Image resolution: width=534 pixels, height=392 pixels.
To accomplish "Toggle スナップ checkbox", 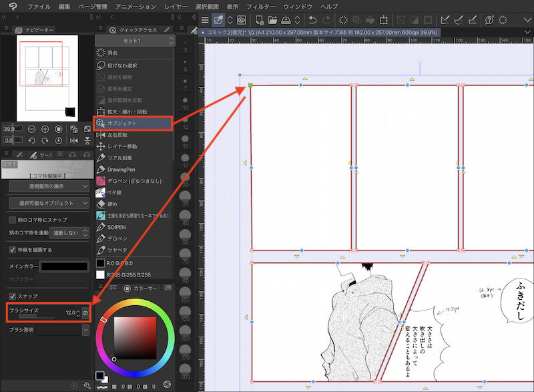I will click(x=13, y=296).
